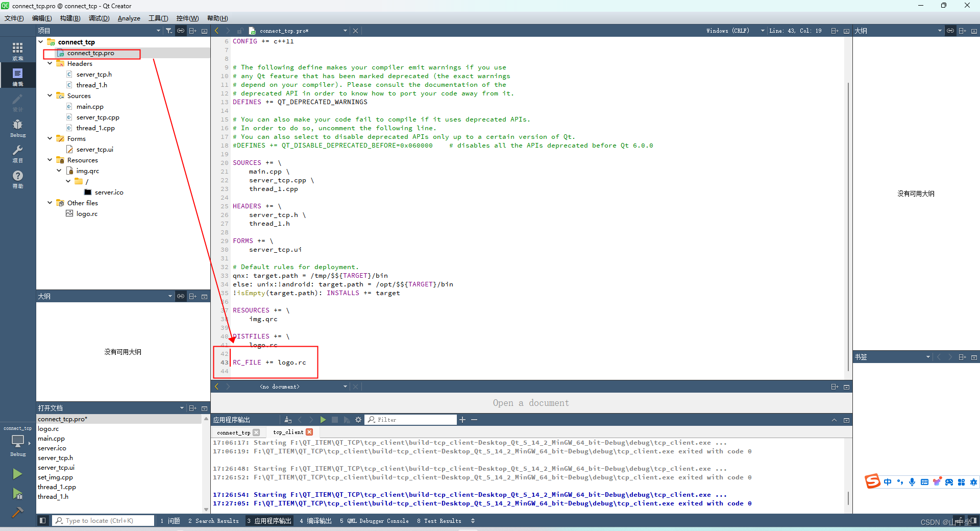Screen dimensions: 980x531
Task: Start debugging with the run-with-bug sidebar icon
Action: pyautogui.click(x=17, y=494)
